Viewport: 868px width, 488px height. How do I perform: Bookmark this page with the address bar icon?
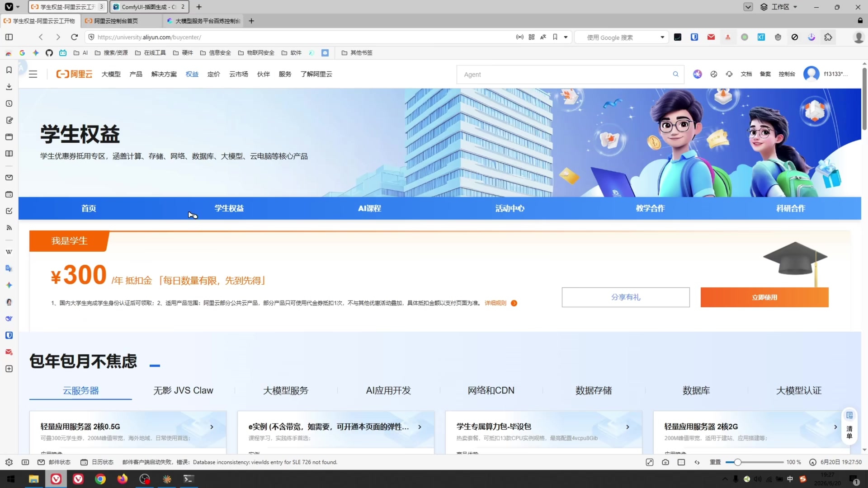coord(555,37)
